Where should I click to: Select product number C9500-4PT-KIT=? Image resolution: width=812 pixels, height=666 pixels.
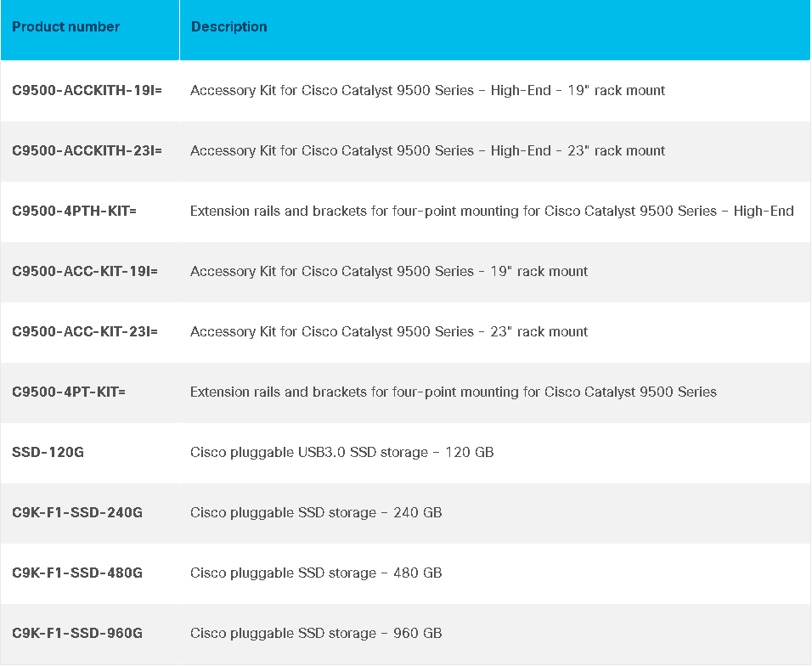tap(69, 392)
